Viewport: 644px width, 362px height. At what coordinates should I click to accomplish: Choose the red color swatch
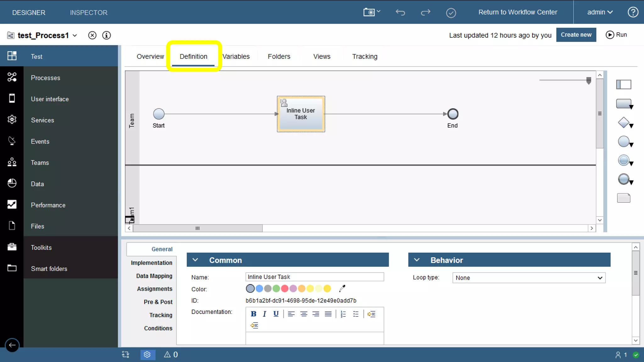point(285,288)
